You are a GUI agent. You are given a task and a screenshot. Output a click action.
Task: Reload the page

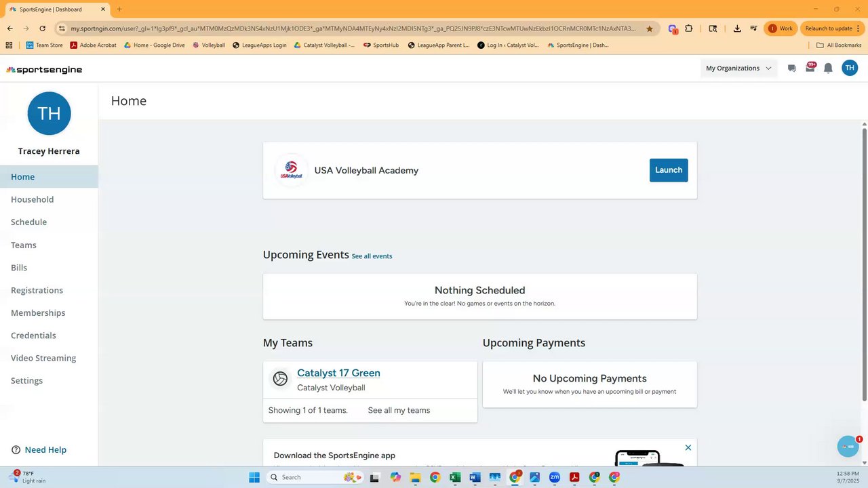point(43,28)
